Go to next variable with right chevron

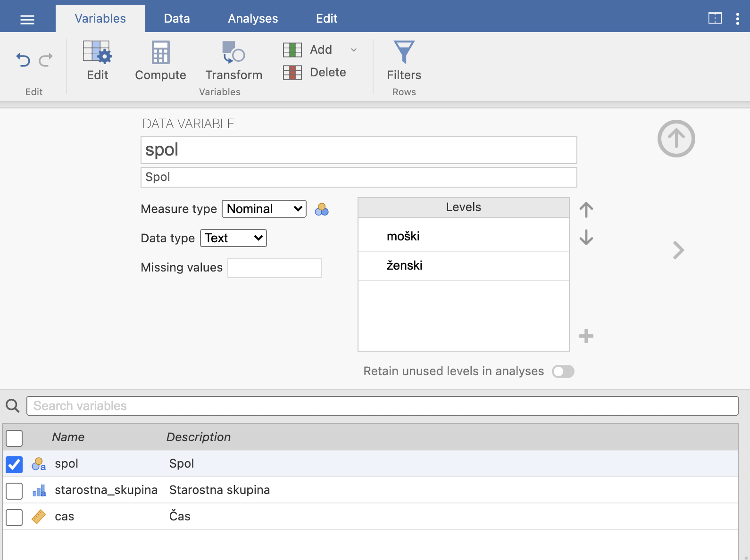[678, 250]
